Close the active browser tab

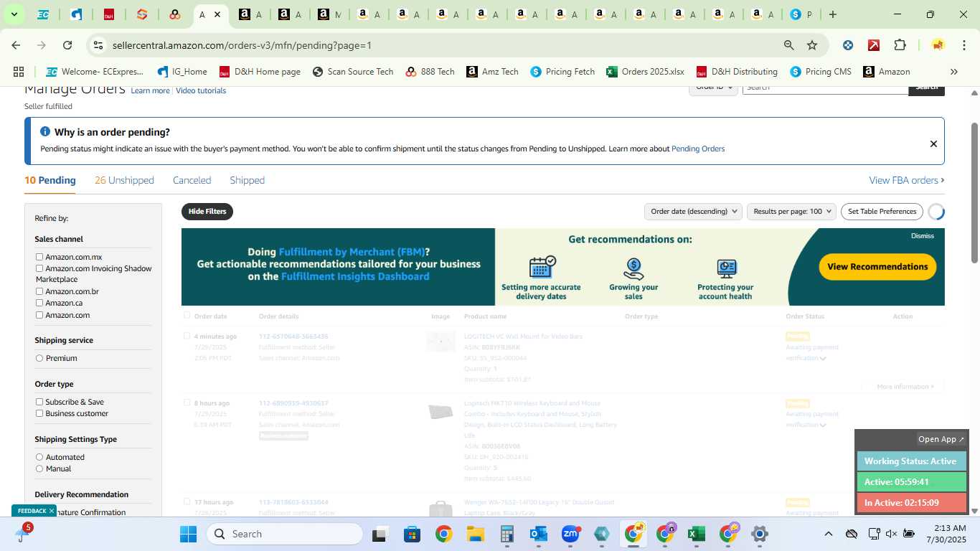[217, 14]
